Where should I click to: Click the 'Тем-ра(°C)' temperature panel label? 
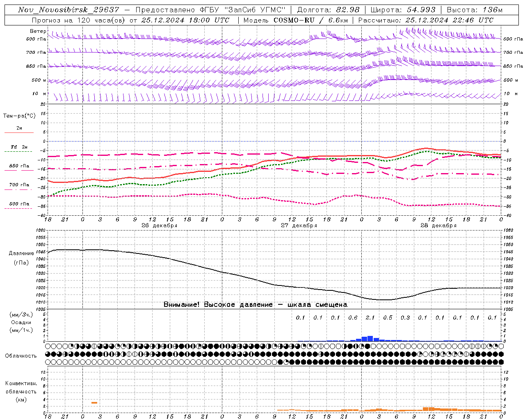(19, 116)
